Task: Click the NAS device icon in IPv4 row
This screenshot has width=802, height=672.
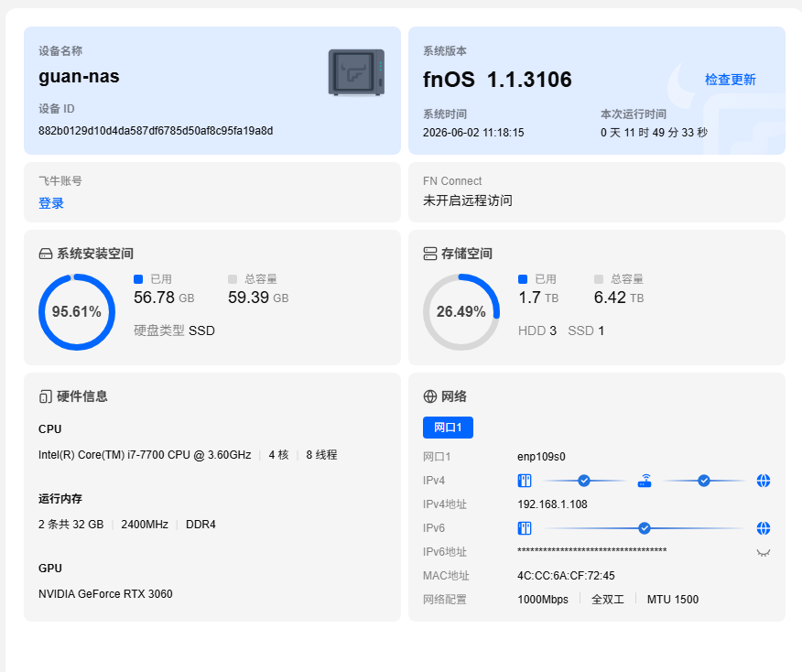Action: 525,481
